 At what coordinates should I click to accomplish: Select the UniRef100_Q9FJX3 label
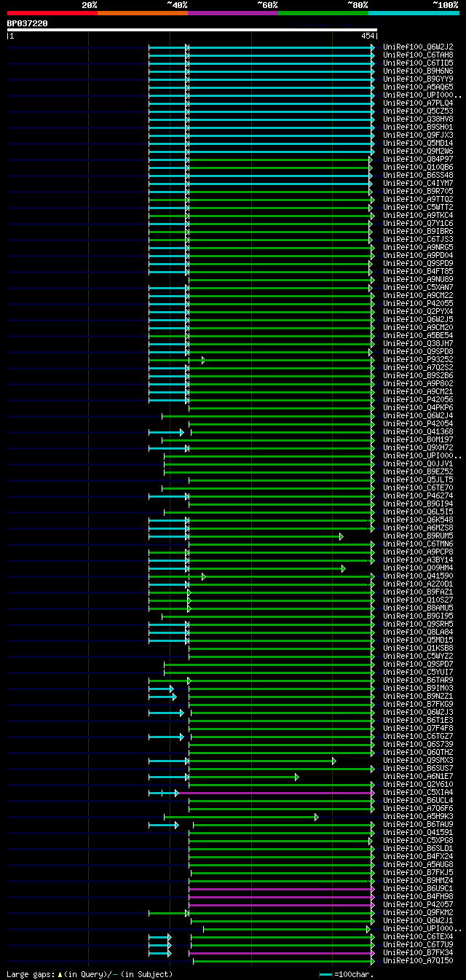point(418,135)
